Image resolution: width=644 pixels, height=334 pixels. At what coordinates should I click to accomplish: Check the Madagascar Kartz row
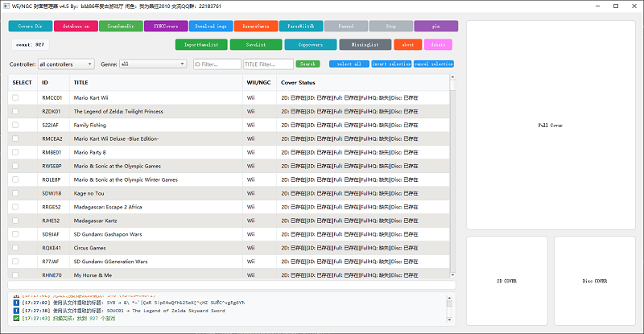15,221
